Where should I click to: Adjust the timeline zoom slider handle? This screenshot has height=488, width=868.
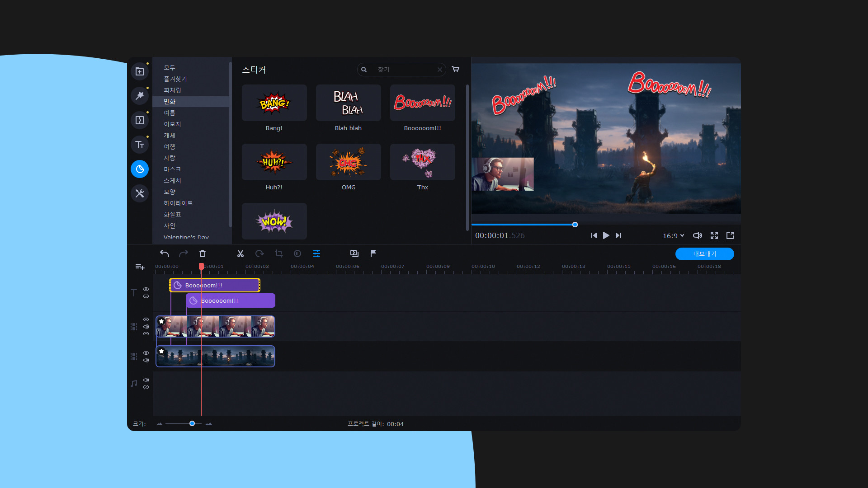pyautogui.click(x=192, y=423)
